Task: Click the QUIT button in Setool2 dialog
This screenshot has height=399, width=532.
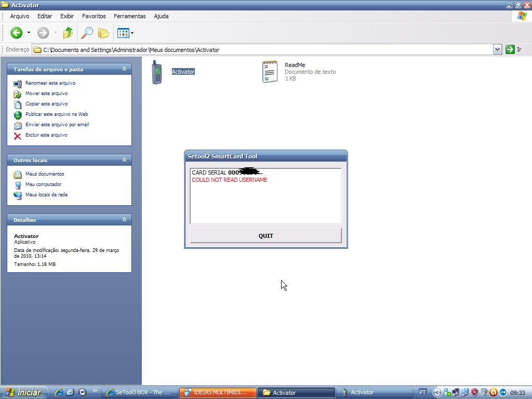Action: (265, 236)
